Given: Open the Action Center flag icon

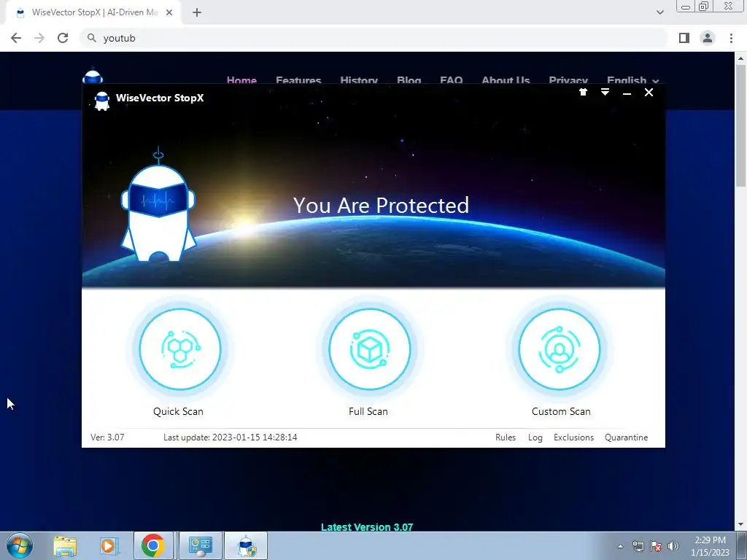Looking at the screenshot, I should click(656, 546).
